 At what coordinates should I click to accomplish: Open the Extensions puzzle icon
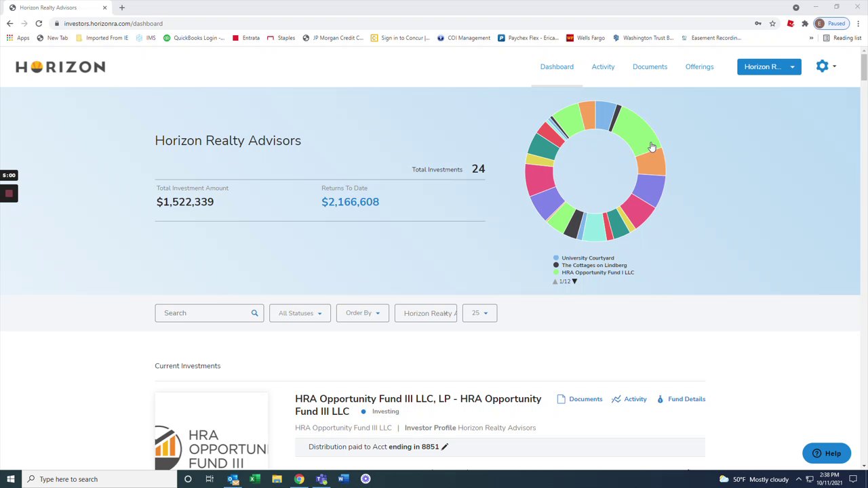point(805,24)
